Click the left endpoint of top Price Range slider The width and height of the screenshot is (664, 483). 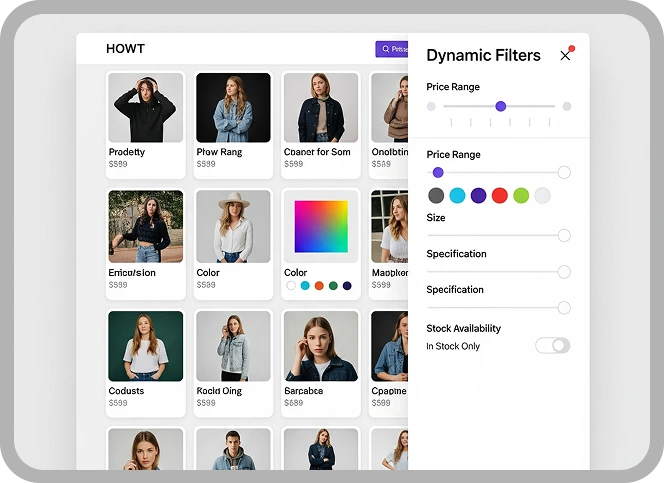pyautogui.click(x=431, y=106)
